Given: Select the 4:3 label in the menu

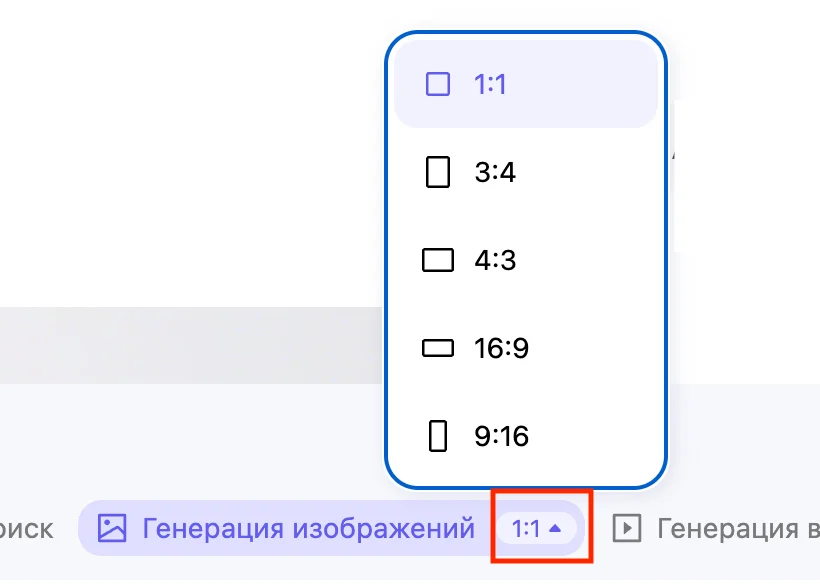Looking at the screenshot, I should 495,260.
